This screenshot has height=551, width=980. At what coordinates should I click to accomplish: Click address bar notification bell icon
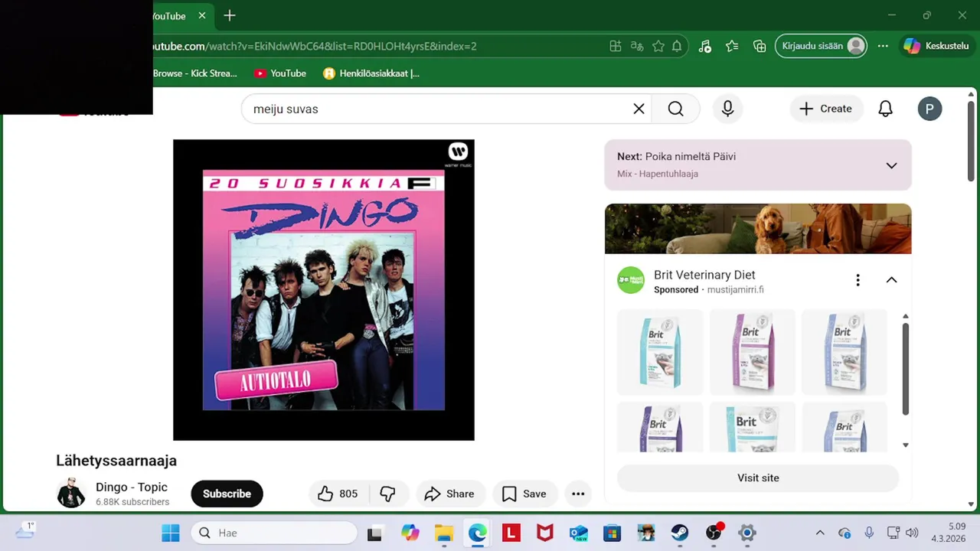tap(677, 46)
